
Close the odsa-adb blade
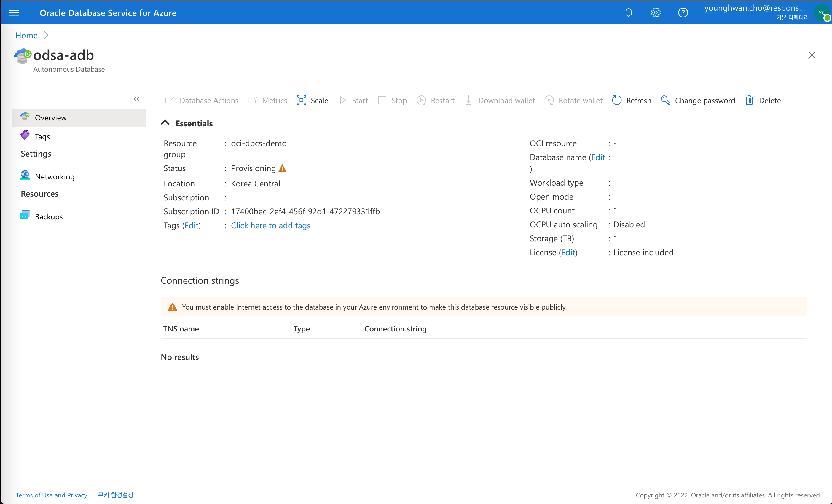click(x=812, y=55)
